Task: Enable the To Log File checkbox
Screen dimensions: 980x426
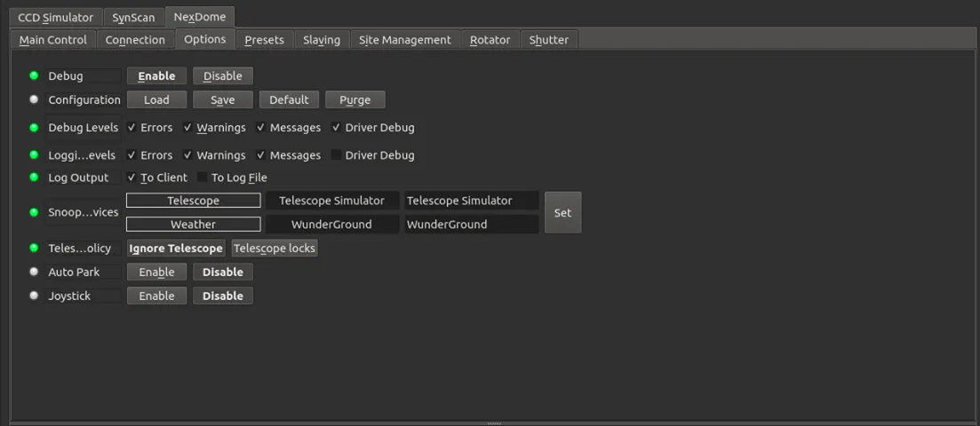Action: pyautogui.click(x=202, y=177)
